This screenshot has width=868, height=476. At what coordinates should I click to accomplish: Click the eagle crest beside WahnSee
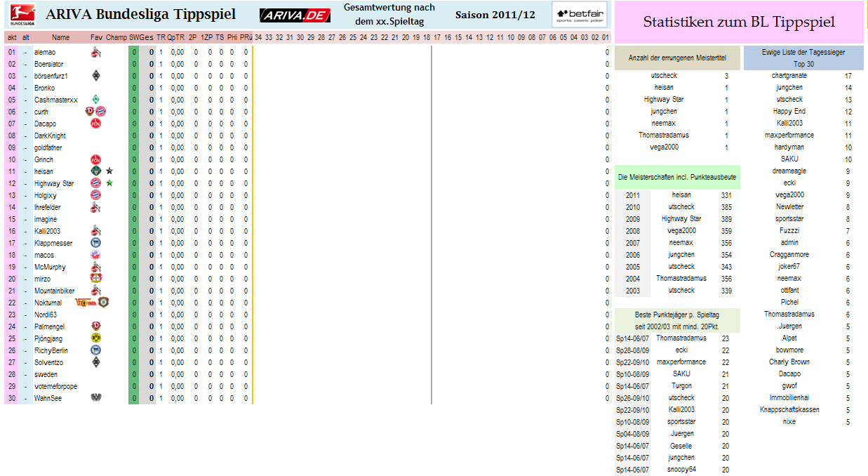point(95,398)
